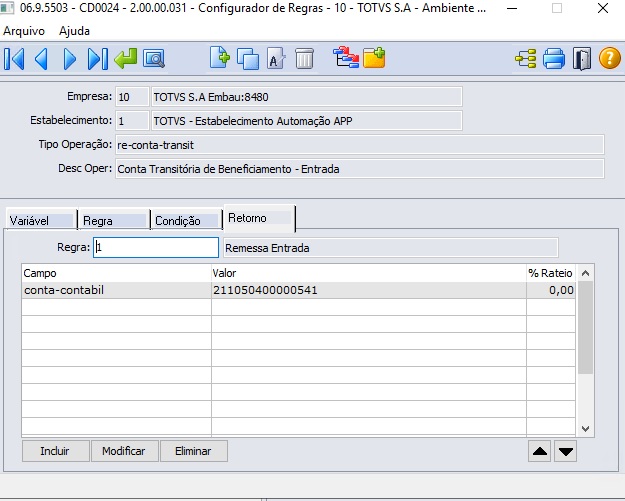The width and height of the screenshot is (625, 501).
Task: Minimize the Configurador de Regras window
Action: tap(512, 8)
